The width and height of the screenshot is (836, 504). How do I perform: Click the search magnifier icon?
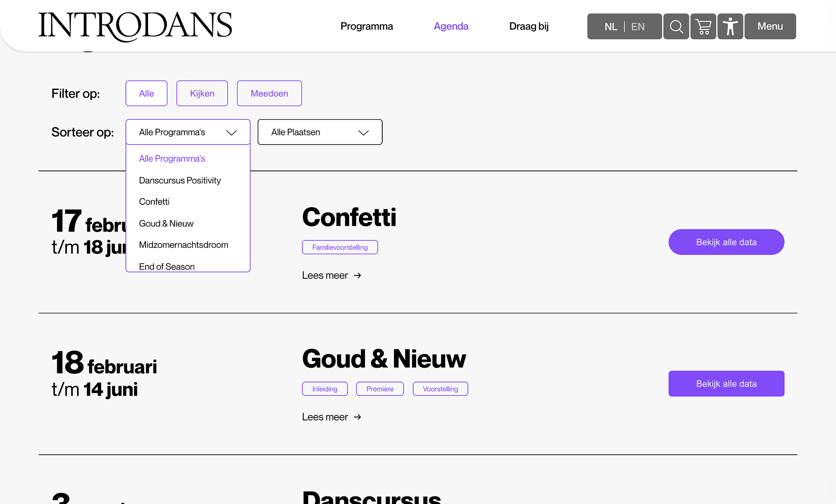click(676, 26)
